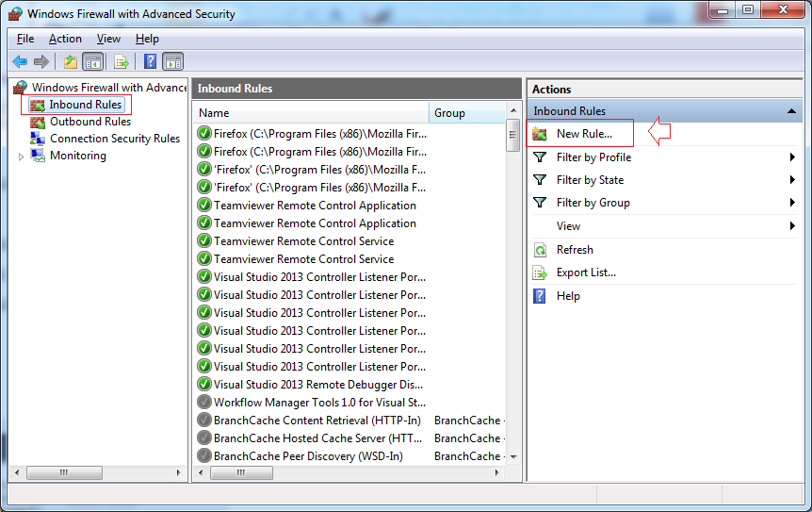Click New Rule... in Actions pane
Screen dimensions: 812x512
coord(584,134)
